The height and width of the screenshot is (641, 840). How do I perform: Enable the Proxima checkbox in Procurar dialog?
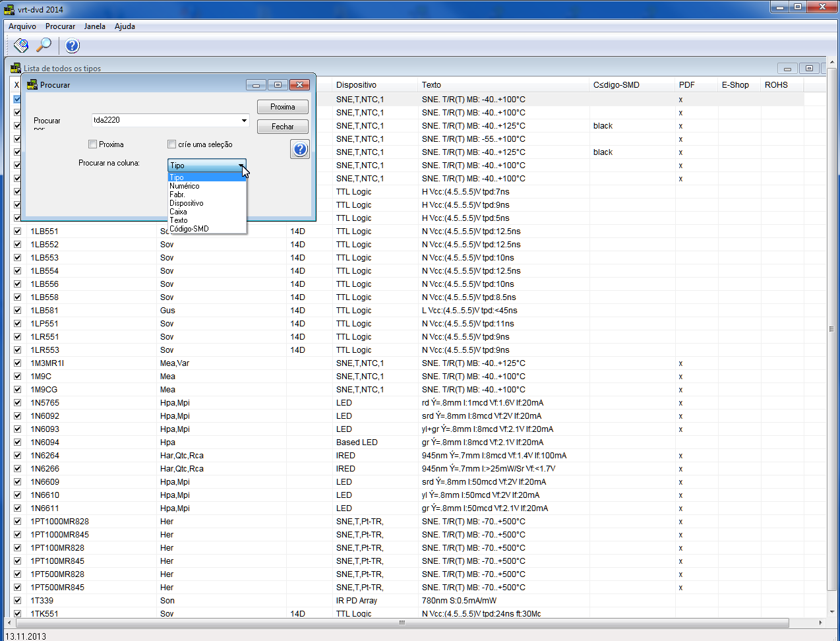click(93, 144)
